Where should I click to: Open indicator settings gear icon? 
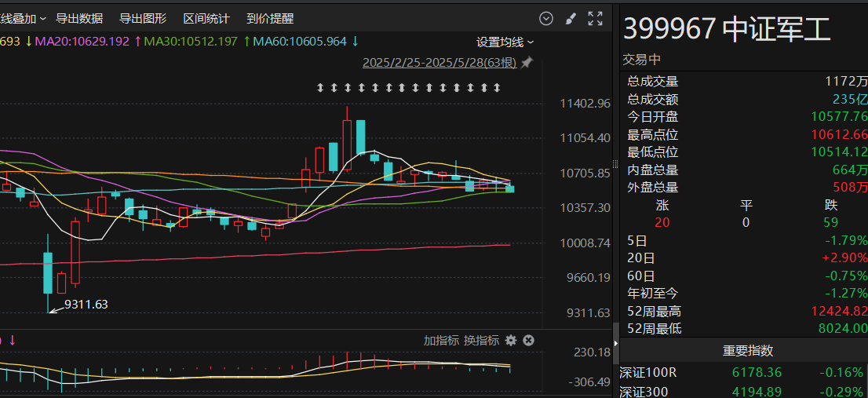coord(511,341)
